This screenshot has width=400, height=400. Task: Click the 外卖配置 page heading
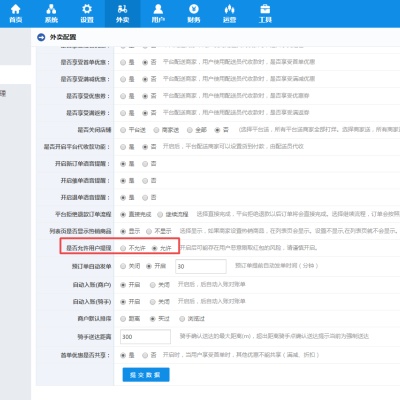[63, 37]
